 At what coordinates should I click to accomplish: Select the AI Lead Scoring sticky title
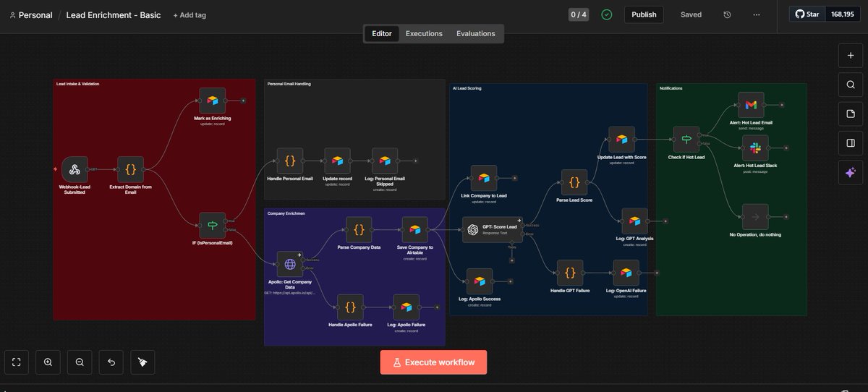click(467, 88)
